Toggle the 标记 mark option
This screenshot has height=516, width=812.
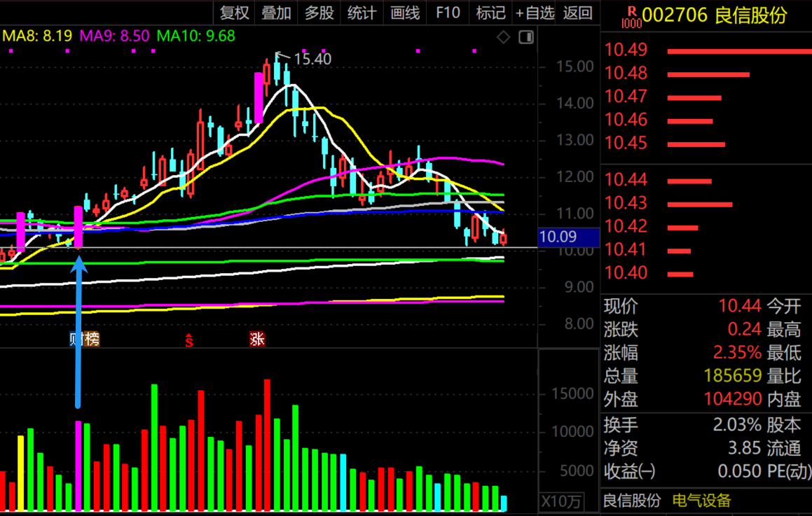(x=490, y=13)
